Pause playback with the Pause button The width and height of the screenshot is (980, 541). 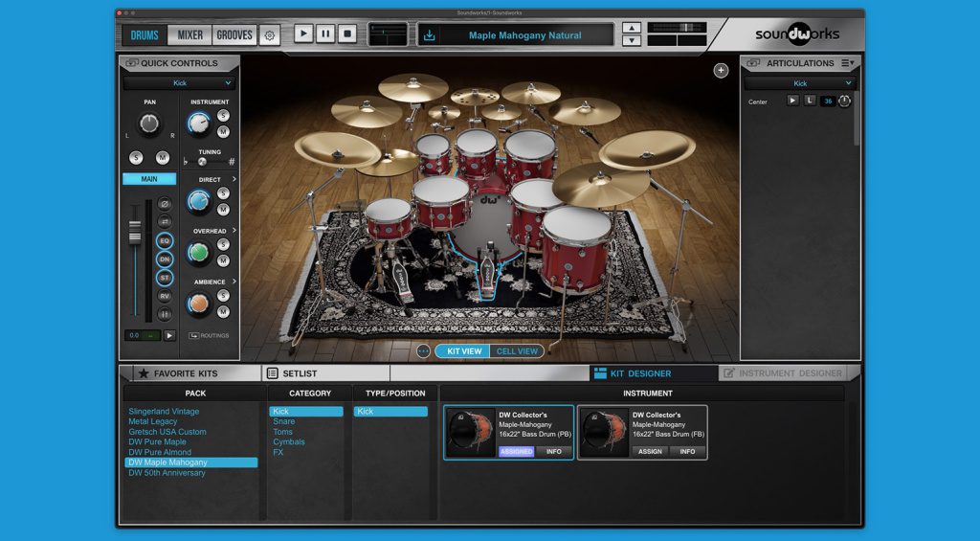pyautogui.click(x=325, y=34)
